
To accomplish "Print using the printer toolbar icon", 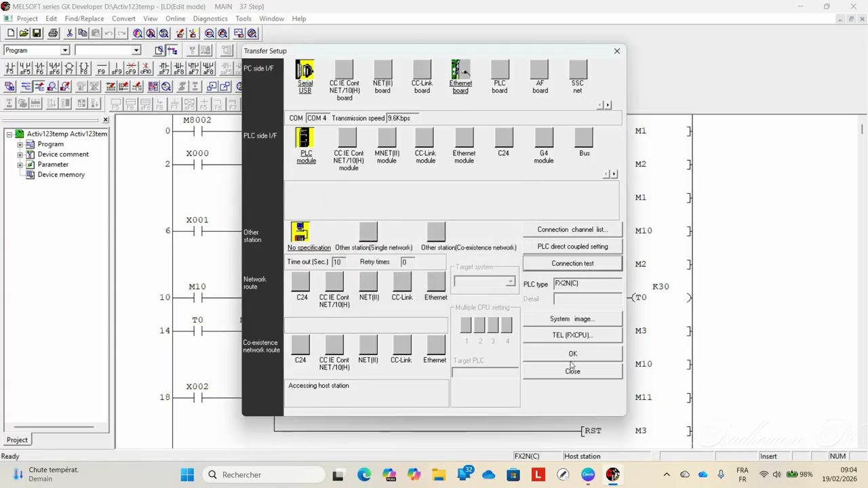I will point(53,33).
